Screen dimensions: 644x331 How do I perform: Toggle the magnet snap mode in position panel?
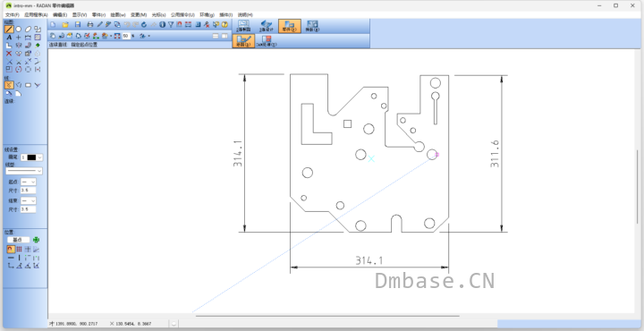tap(11, 250)
